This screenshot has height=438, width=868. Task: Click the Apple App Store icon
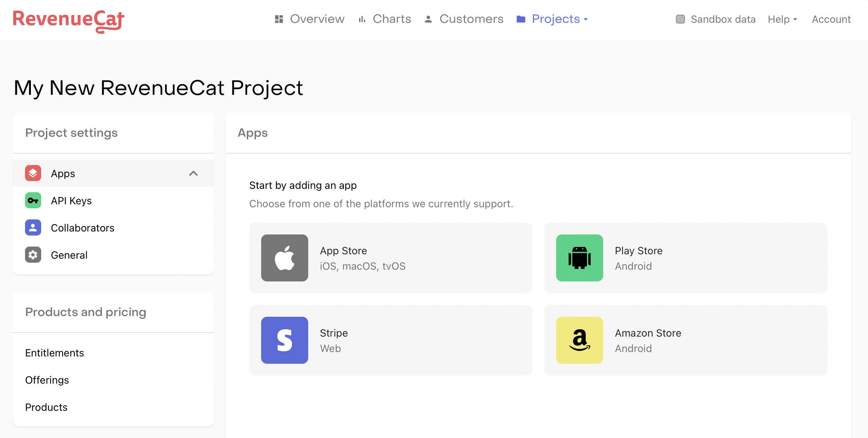tap(284, 258)
